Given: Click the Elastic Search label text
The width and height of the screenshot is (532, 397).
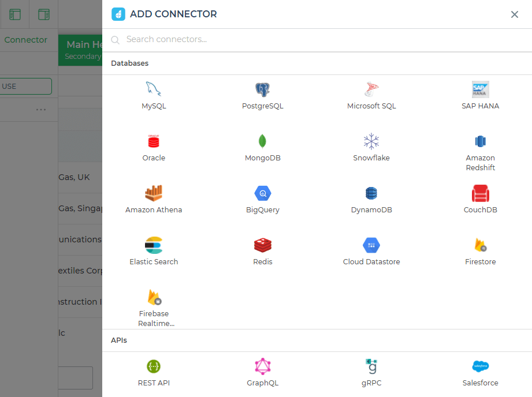Looking at the screenshot, I should [154, 262].
